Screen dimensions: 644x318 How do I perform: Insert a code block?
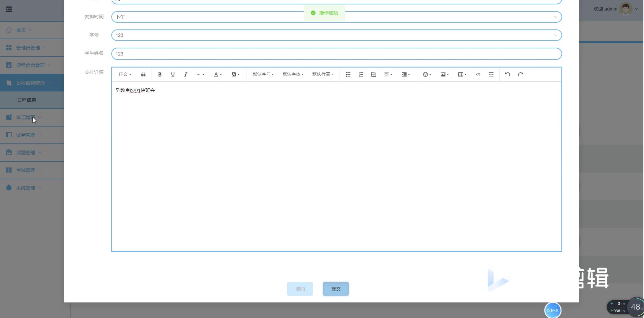(478, 74)
